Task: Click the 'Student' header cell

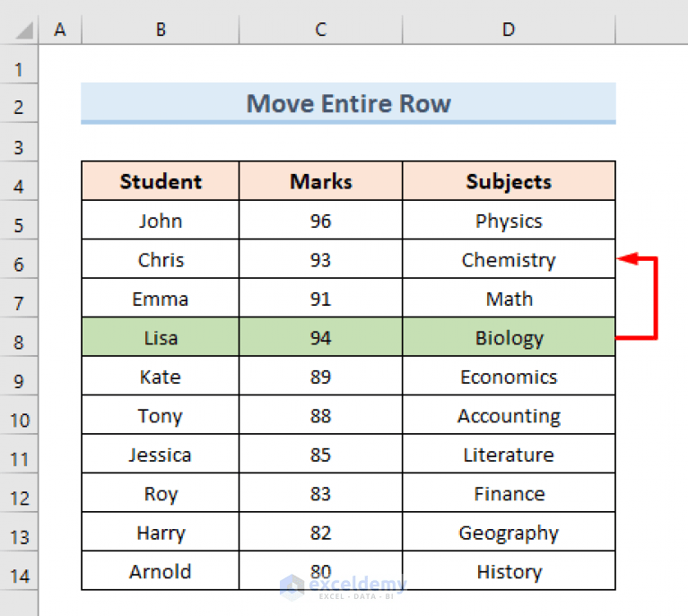Action: tap(161, 181)
